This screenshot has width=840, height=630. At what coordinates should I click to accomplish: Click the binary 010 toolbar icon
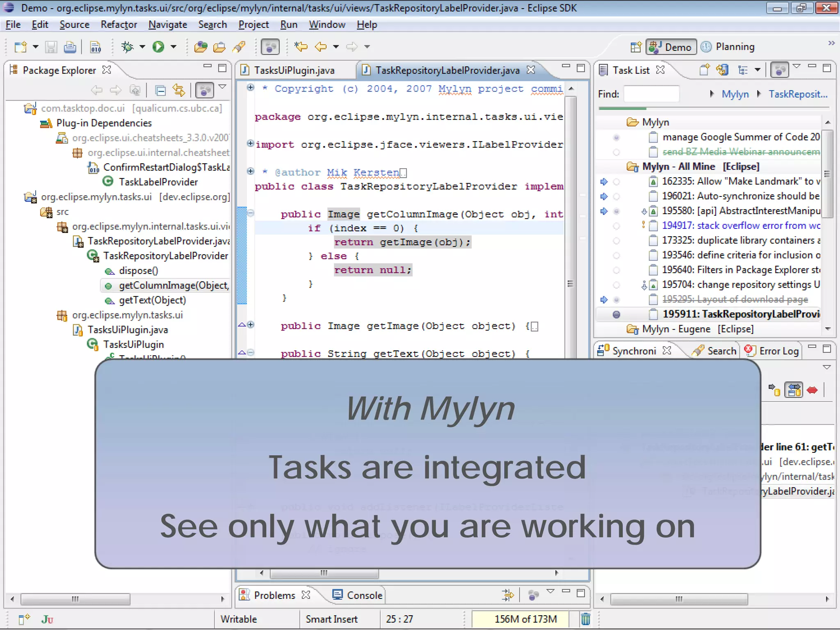(x=96, y=47)
